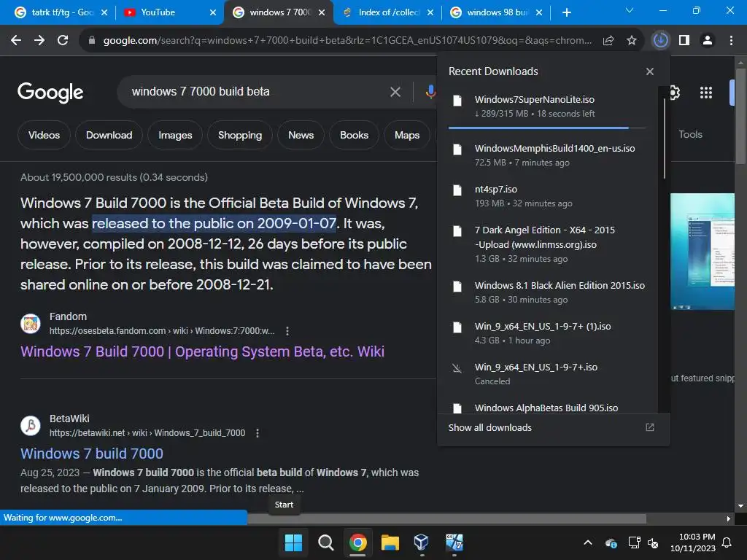Viewport: 747px width, 560px height.
Task: Select the Download search filter
Action: click(x=109, y=135)
